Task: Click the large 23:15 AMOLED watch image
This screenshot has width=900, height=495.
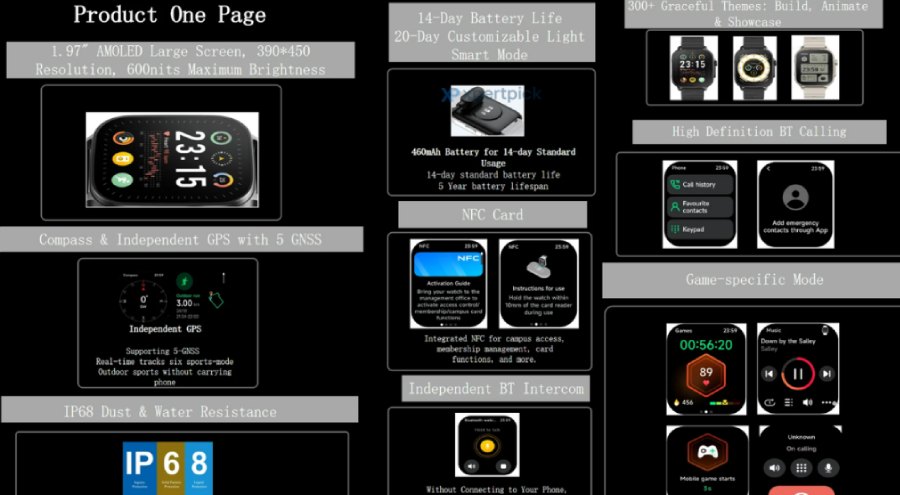Action: tap(161, 152)
